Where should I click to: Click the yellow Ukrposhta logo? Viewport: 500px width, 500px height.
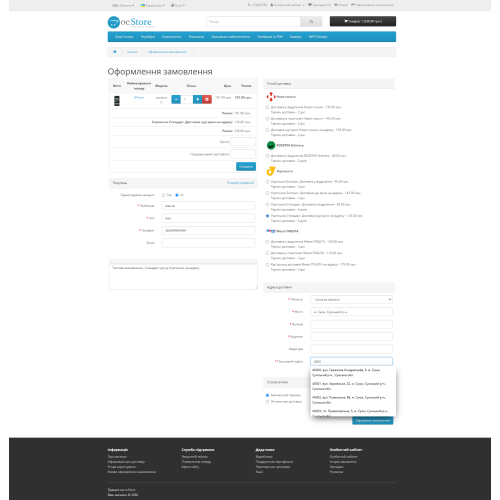pos(271,171)
